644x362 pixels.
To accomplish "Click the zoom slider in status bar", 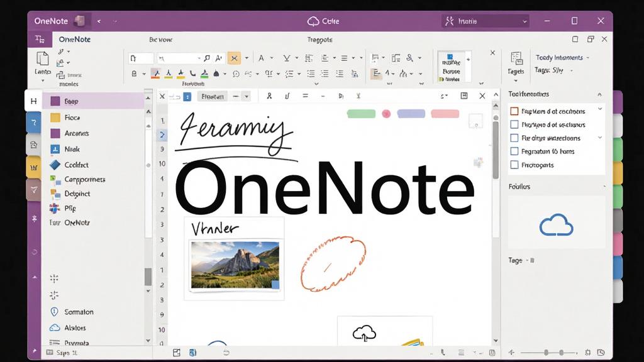I will (548, 353).
